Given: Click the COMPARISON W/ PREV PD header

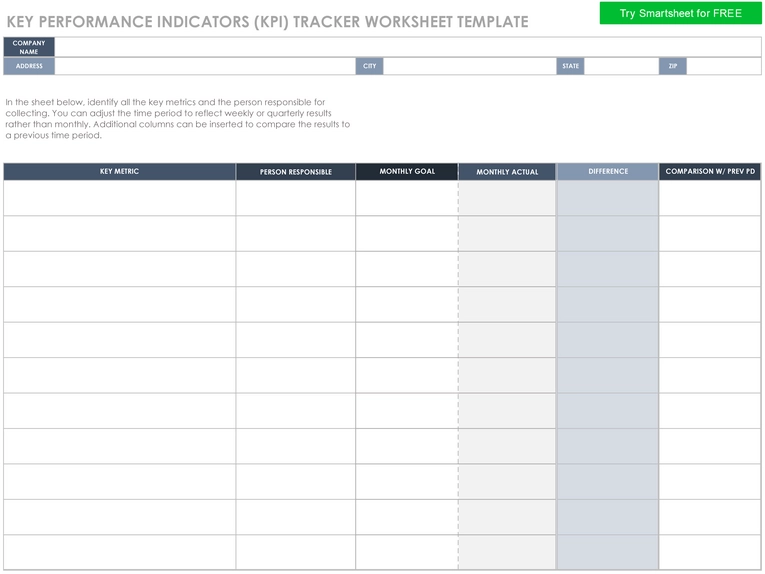Looking at the screenshot, I should click(x=710, y=172).
